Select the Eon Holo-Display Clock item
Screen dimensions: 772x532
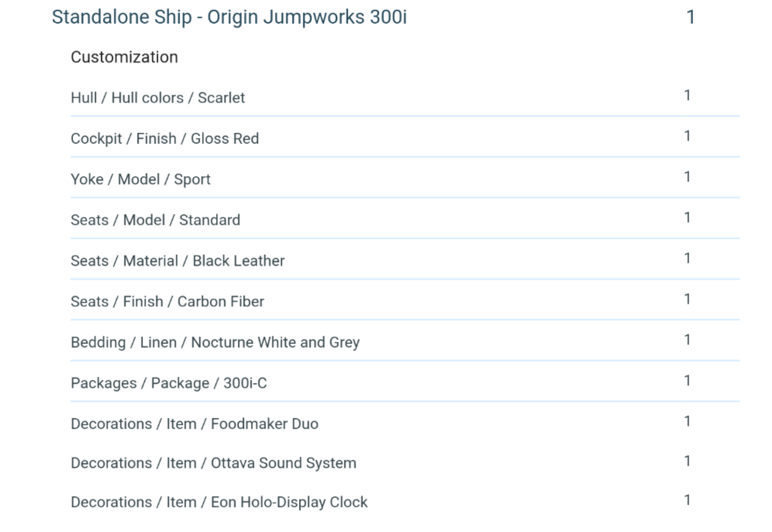click(x=219, y=502)
